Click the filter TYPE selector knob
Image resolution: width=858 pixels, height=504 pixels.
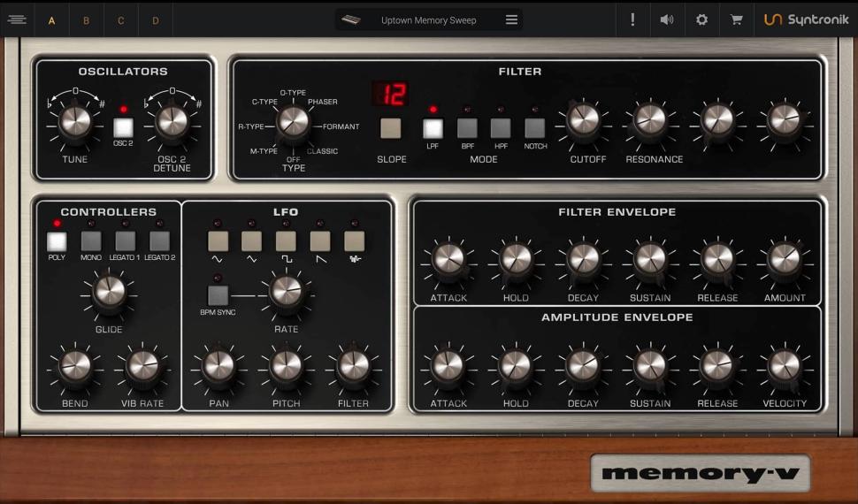[x=294, y=121]
